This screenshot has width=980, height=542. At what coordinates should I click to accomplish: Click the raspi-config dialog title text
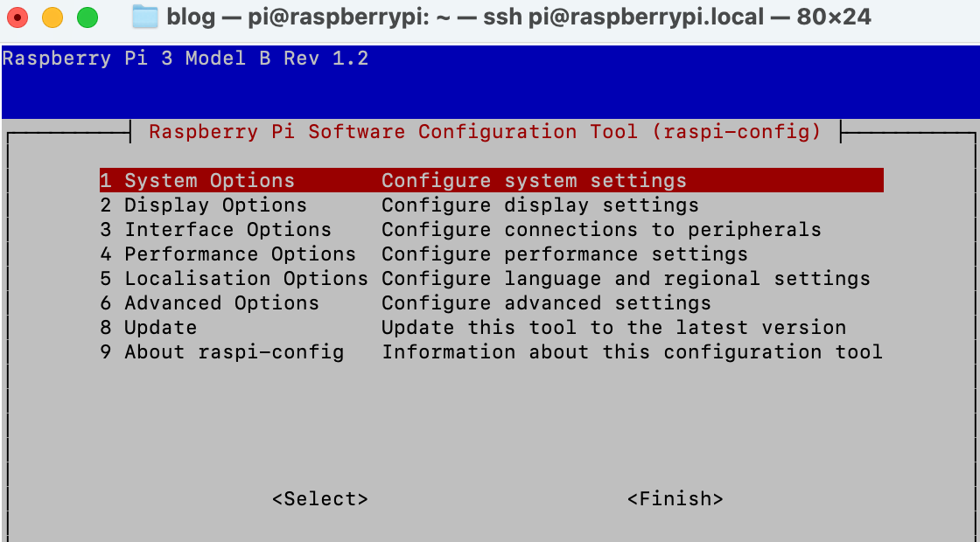pyautogui.click(x=485, y=132)
